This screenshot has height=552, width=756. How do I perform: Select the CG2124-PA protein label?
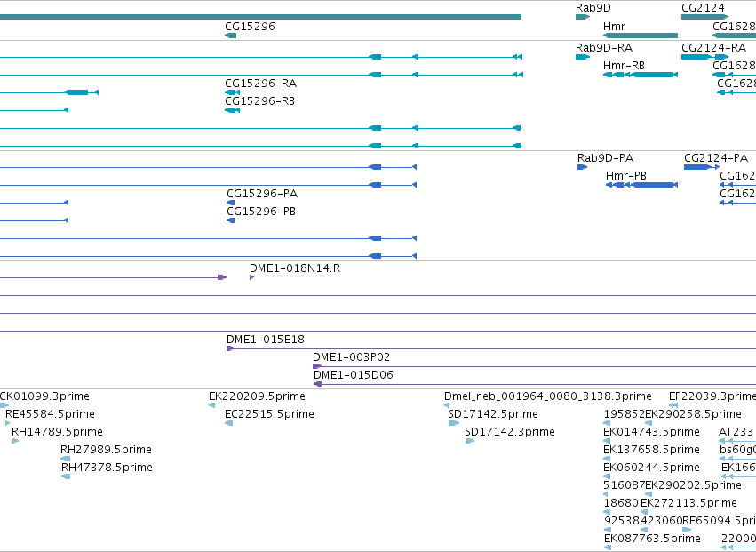[715, 158]
